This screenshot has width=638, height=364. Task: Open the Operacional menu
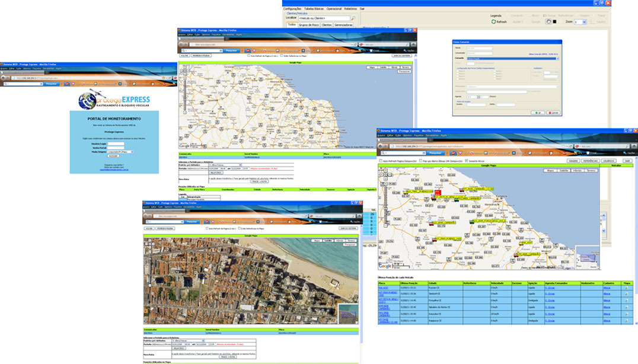coord(334,8)
